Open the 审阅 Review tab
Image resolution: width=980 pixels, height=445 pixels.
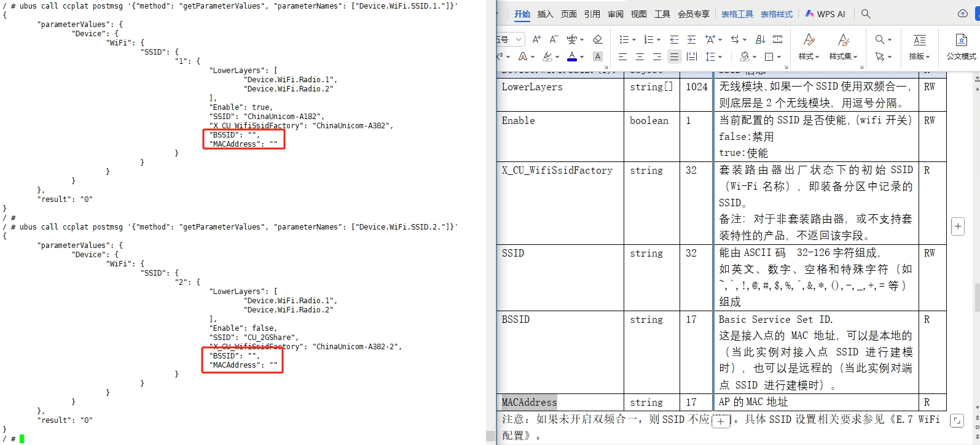click(x=616, y=14)
